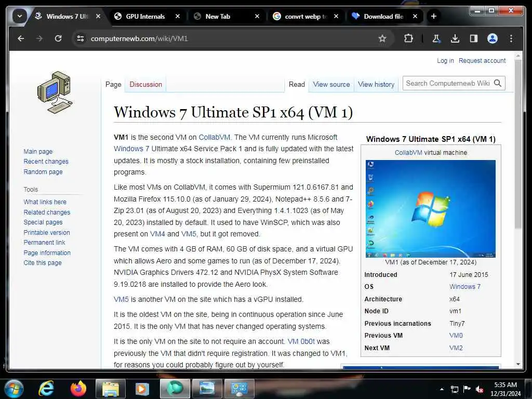
Task: Open the infobox OS Windows 7 link
Action: 465,287
